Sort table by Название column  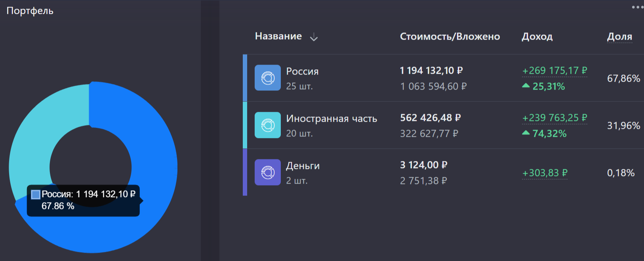(x=278, y=36)
